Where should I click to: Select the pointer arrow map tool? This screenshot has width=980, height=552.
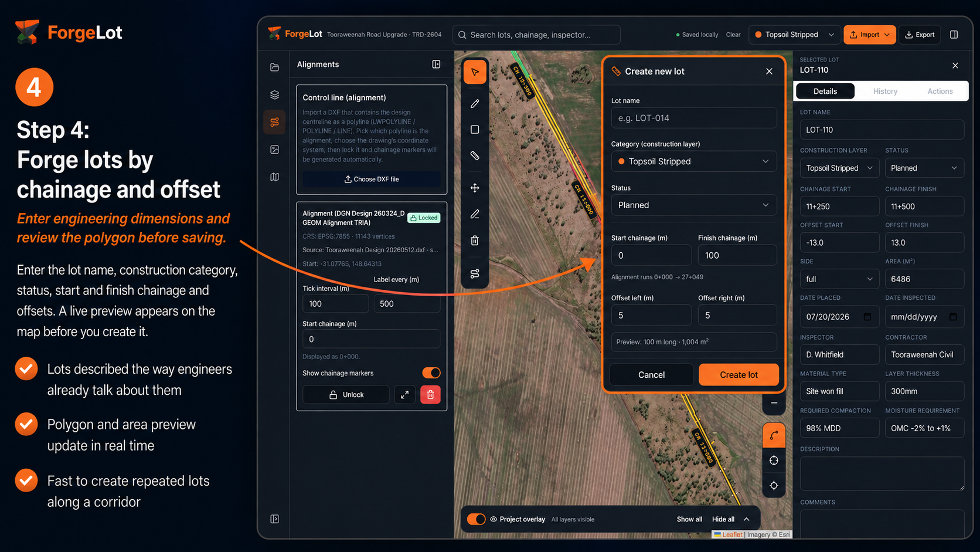[x=475, y=72]
